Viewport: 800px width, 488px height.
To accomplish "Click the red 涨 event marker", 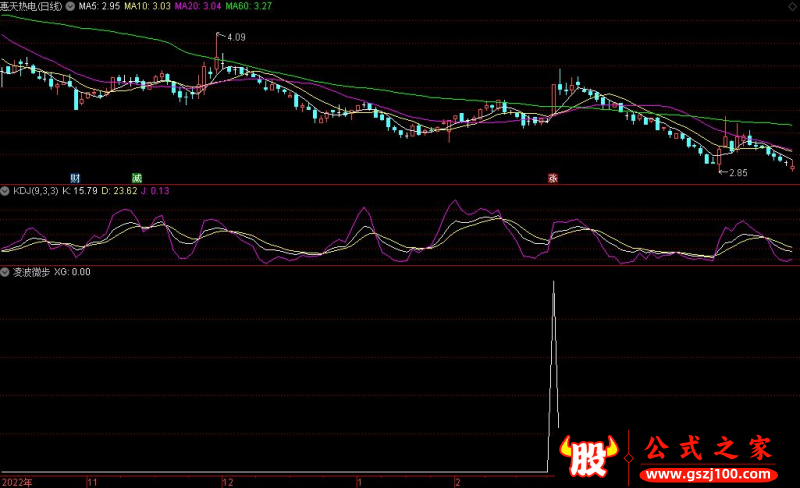I will [x=551, y=179].
